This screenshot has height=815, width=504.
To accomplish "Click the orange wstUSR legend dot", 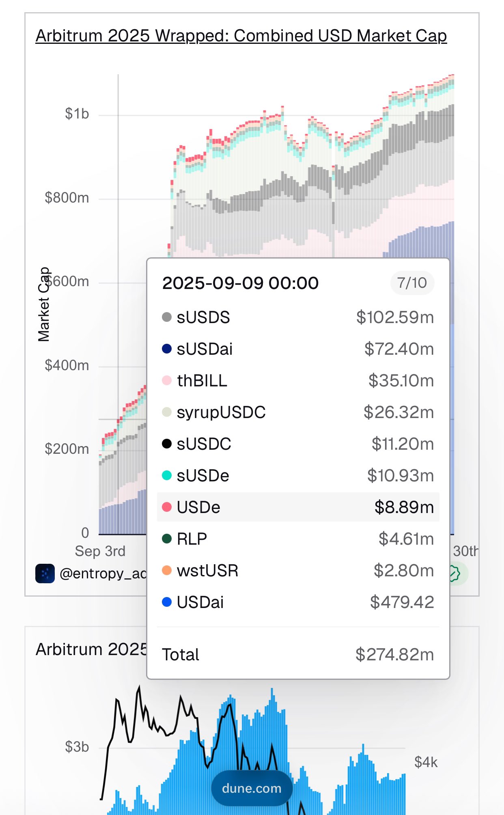I will coord(167,570).
